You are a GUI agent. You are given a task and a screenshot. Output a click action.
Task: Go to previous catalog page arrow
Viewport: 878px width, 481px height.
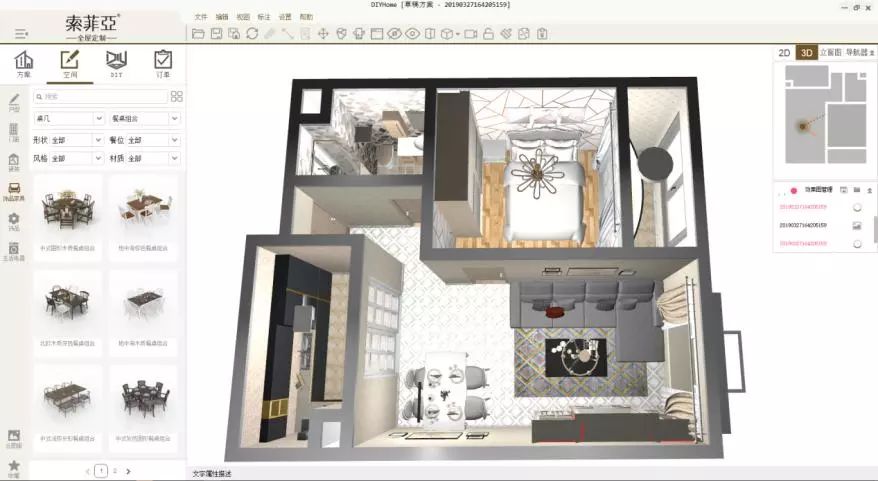point(88,471)
